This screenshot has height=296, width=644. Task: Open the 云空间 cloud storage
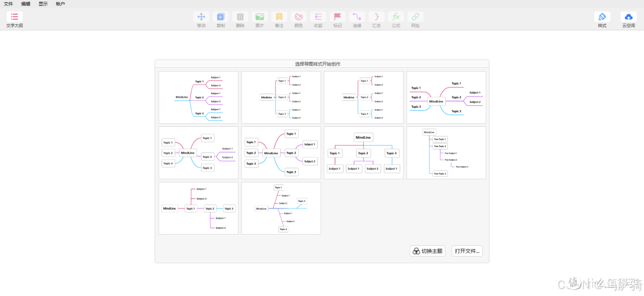[628, 20]
